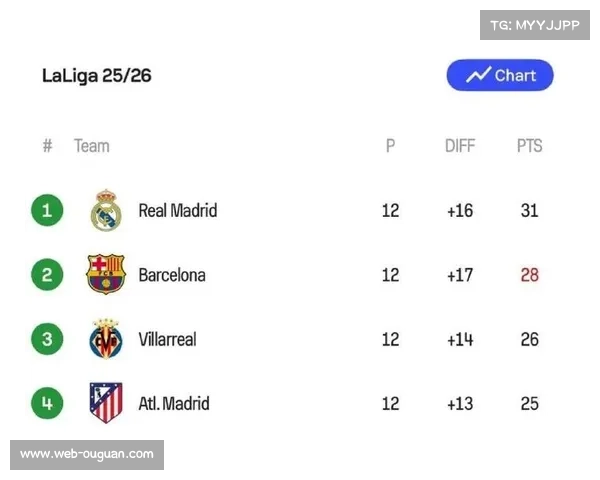This screenshot has width=600, height=480.
Task: Click the www.web-ouguan.com watermark
Action: 87,454
